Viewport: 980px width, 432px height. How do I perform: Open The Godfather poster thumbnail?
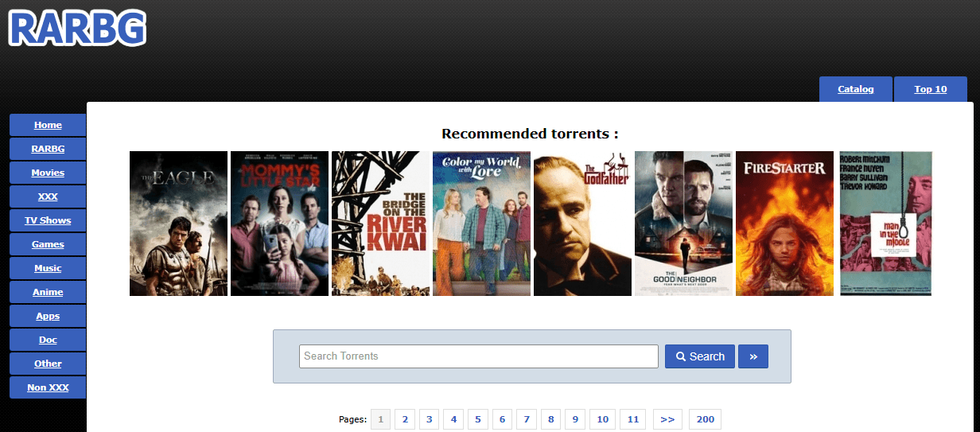(x=582, y=224)
